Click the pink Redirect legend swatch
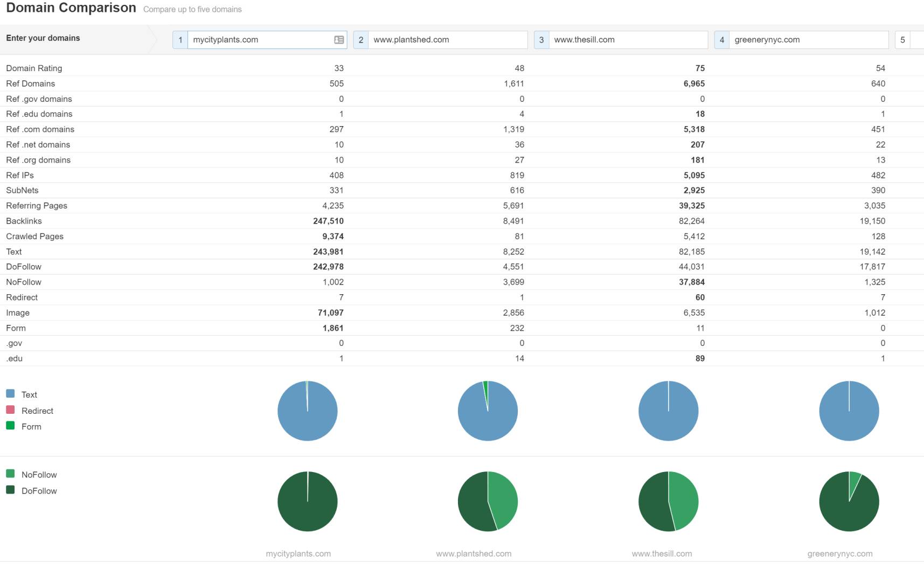This screenshot has width=924, height=569. (x=10, y=410)
